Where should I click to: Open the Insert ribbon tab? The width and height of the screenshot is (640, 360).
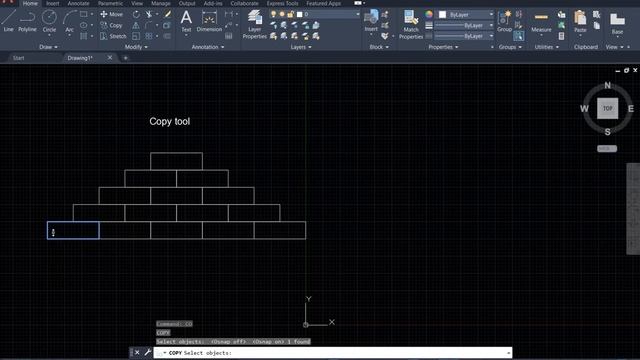tap(52, 3)
